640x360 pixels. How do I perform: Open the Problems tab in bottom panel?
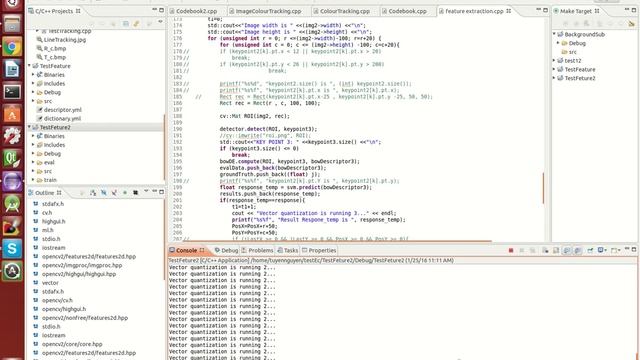[257, 250]
